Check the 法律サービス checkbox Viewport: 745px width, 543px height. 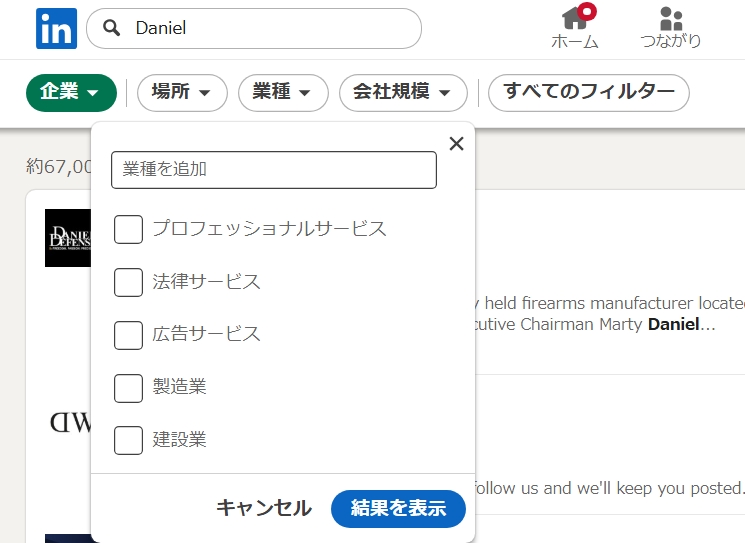tap(128, 282)
